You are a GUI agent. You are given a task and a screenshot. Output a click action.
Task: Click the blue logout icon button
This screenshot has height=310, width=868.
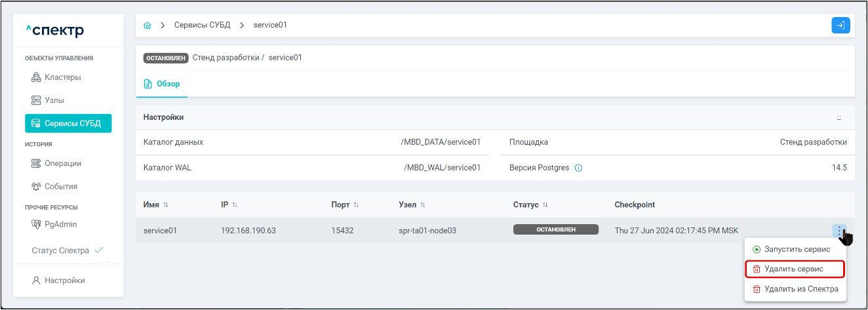(840, 26)
